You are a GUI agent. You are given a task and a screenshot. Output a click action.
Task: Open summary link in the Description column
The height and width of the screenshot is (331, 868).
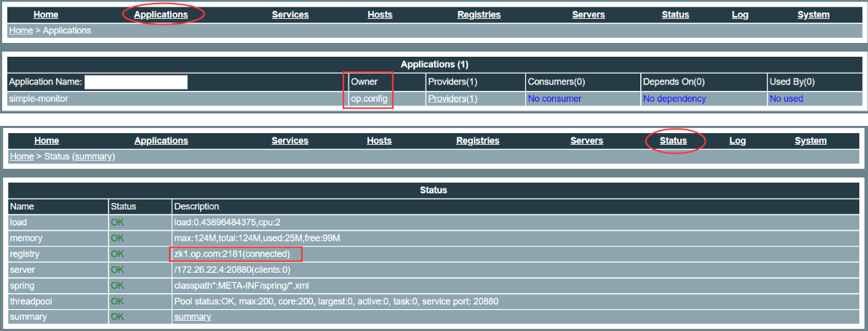[x=193, y=316]
